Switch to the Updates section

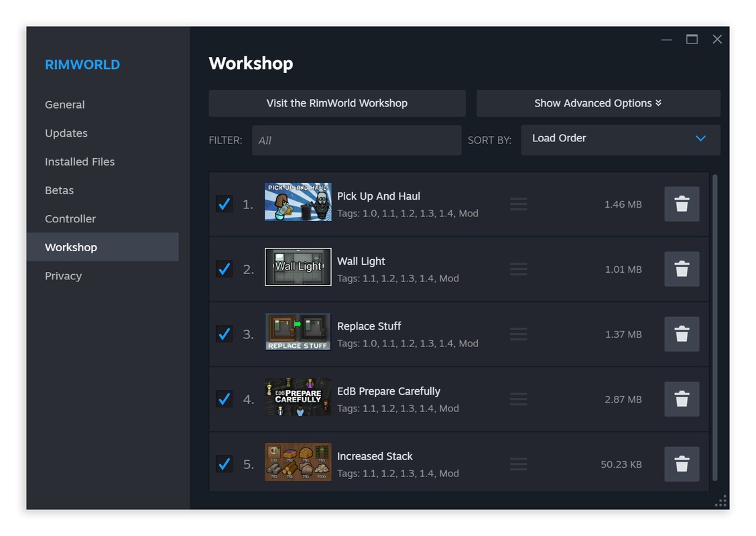66,133
